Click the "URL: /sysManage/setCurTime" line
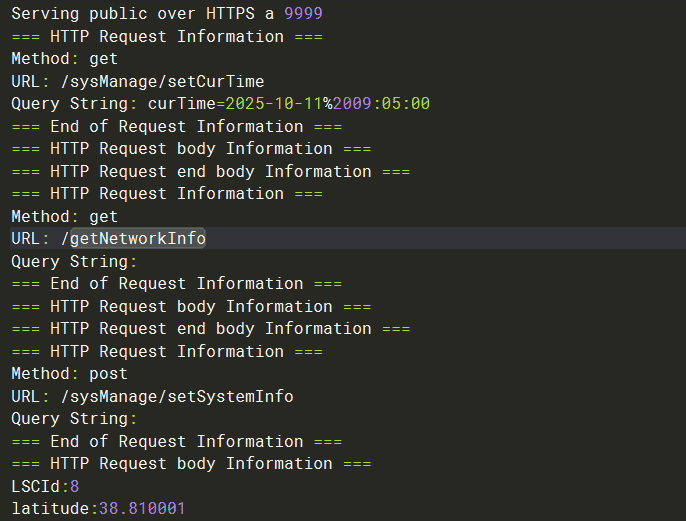 click(x=138, y=81)
